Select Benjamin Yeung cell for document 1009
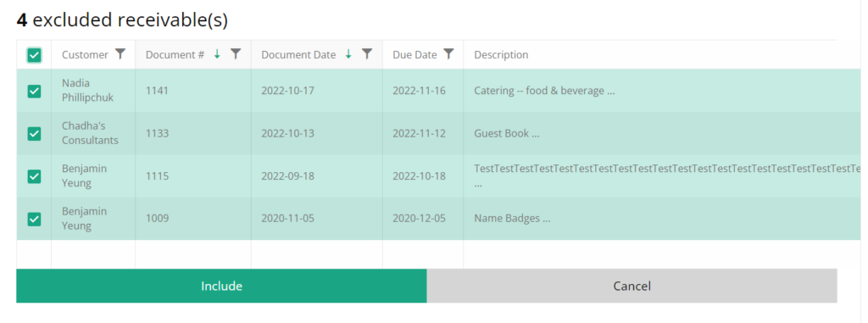The width and height of the screenshot is (868, 323). click(x=93, y=218)
